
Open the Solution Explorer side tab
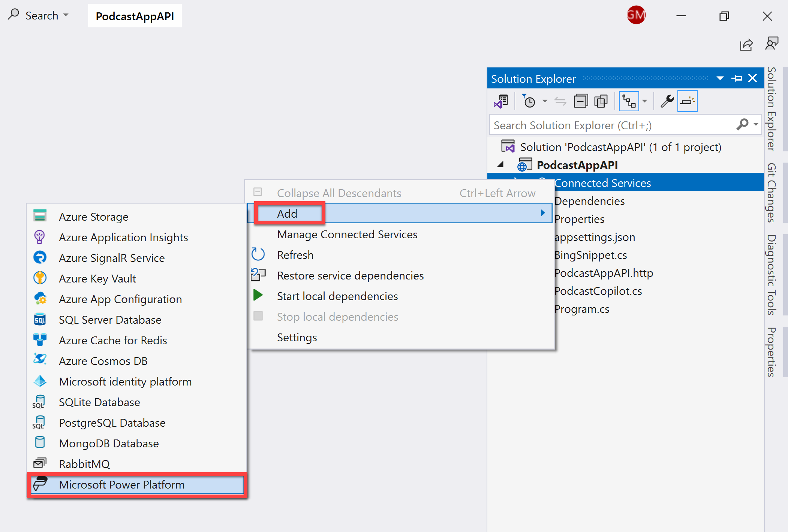[x=771, y=109]
